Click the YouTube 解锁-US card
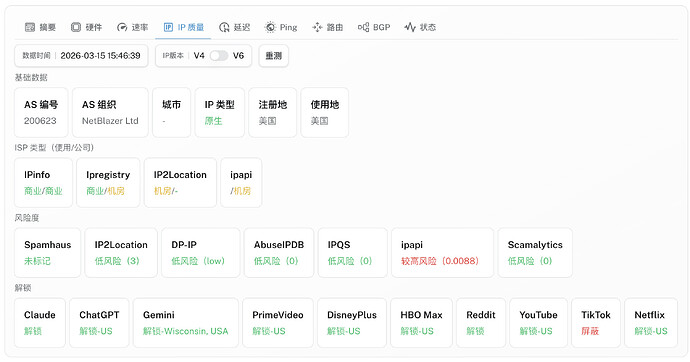The height and width of the screenshot is (362, 690). pyautogui.click(x=539, y=323)
